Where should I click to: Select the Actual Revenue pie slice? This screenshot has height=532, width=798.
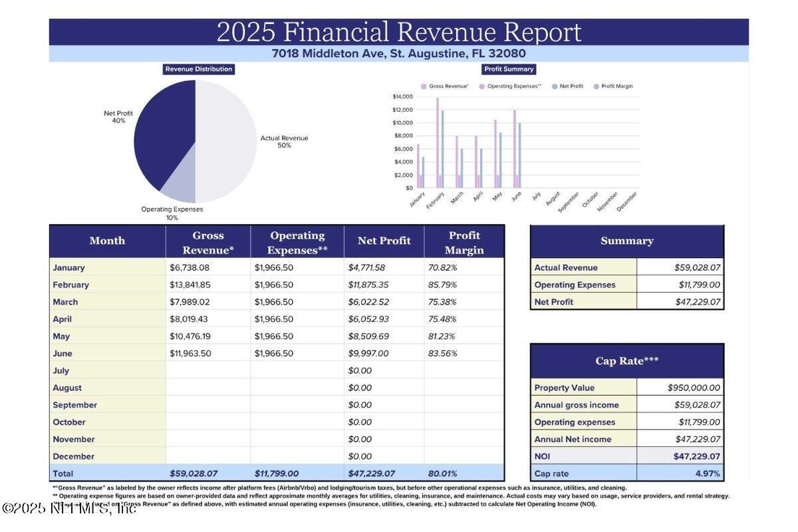click(x=226, y=140)
